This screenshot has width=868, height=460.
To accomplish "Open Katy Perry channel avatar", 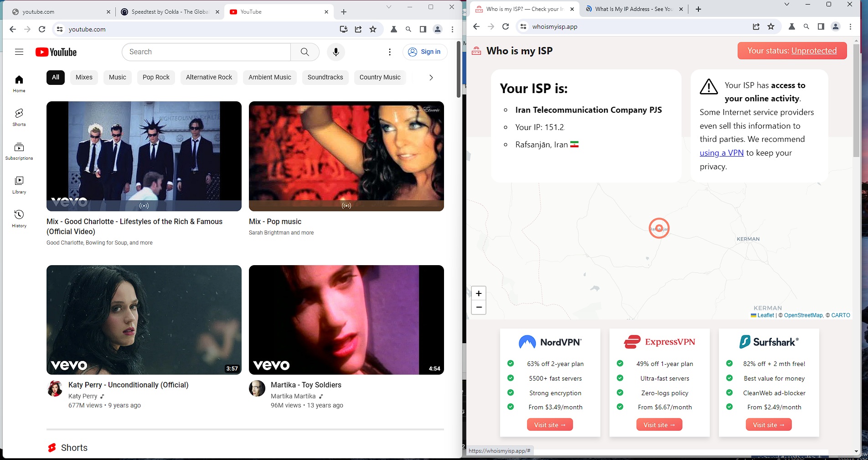I will point(55,388).
